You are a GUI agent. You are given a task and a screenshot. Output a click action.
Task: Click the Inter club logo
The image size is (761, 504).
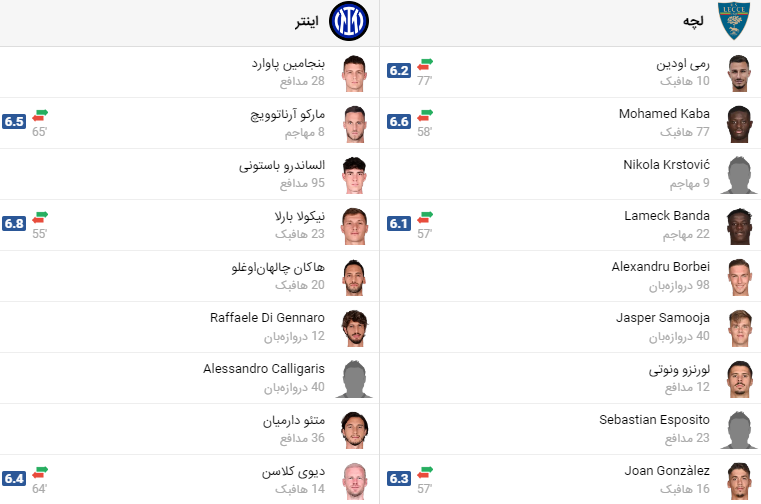[x=348, y=21]
